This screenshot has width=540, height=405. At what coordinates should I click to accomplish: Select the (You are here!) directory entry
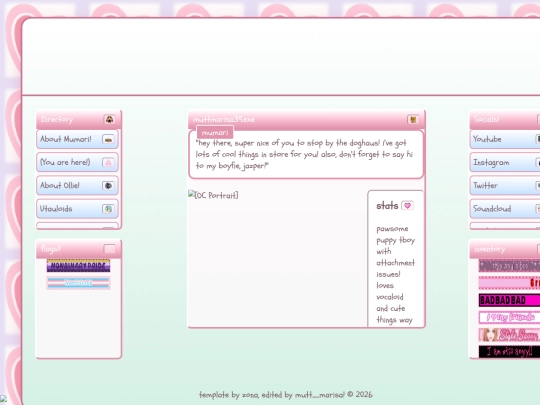(77, 162)
